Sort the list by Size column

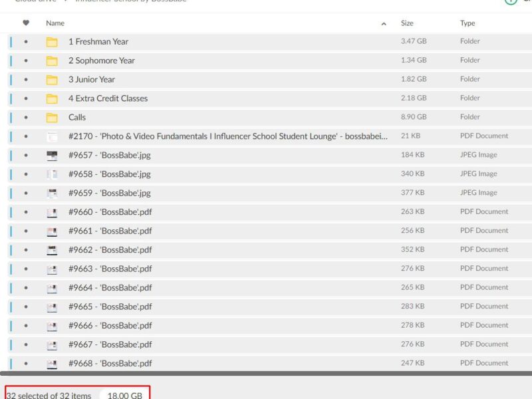coord(407,23)
